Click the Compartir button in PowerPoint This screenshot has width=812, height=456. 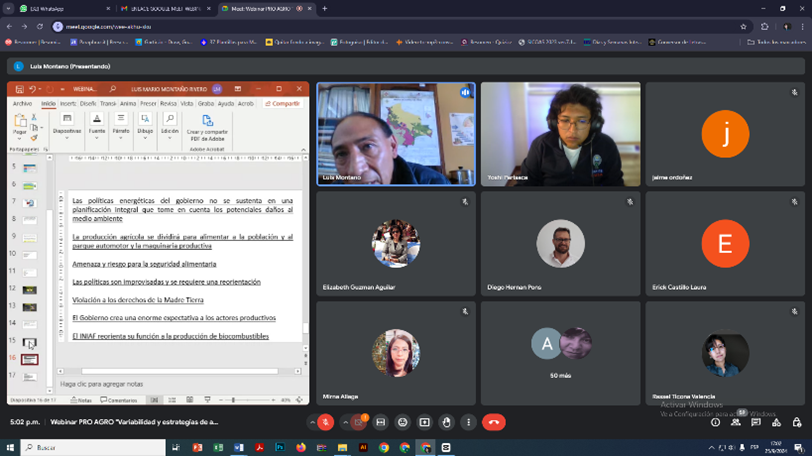[x=283, y=103]
